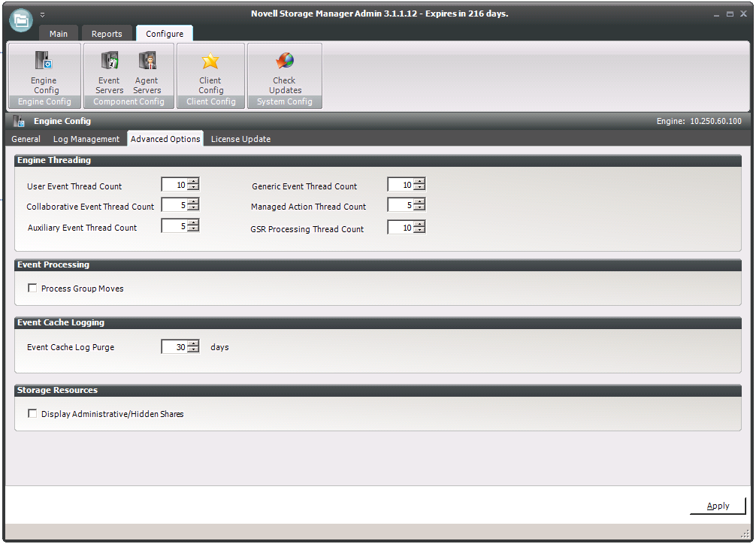Decrease Event Cache Log Purge days
The width and height of the screenshot is (756, 544).
(193, 349)
